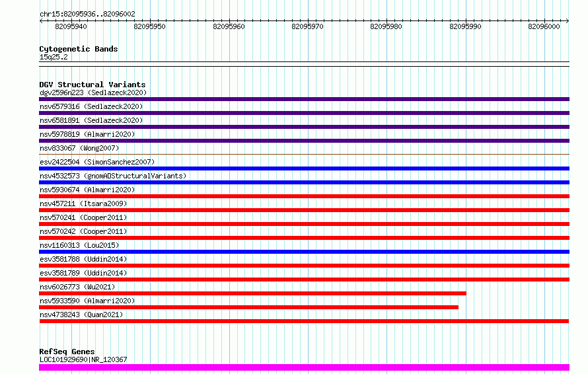Viewport: 588px width, 374px height.
Task: Click the chr15:82095936..82096002 region label
Action: (x=87, y=14)
